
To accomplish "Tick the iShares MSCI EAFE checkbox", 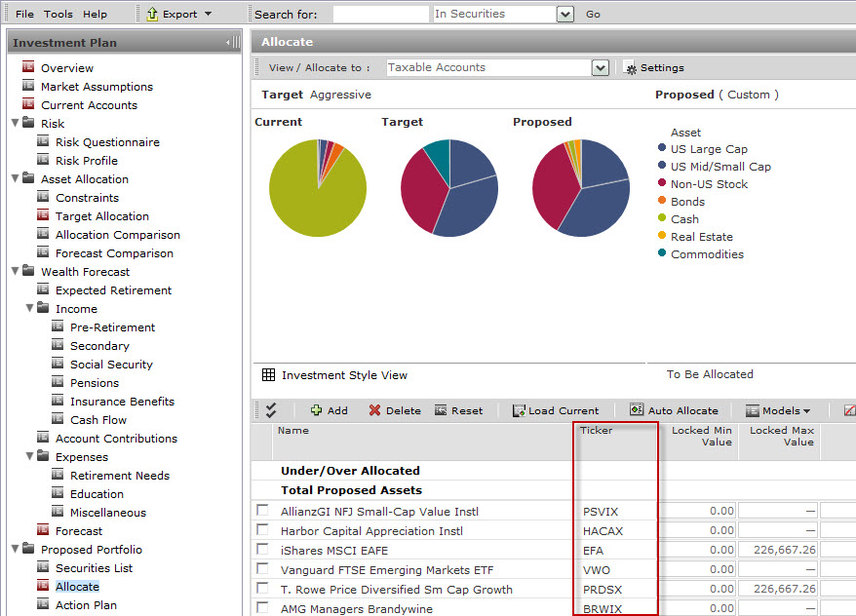I will (262, 550).
